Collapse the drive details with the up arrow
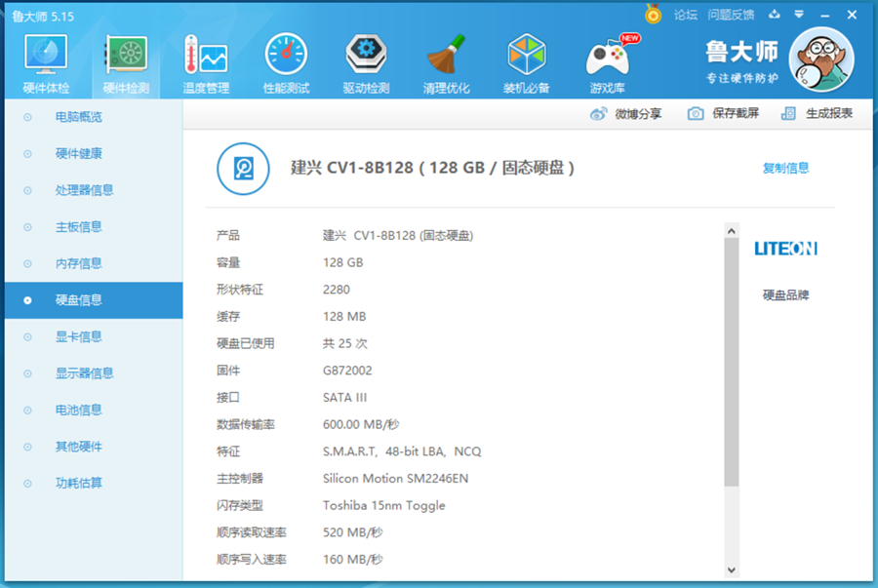The image size is (878, 588). tap(734, 230)
